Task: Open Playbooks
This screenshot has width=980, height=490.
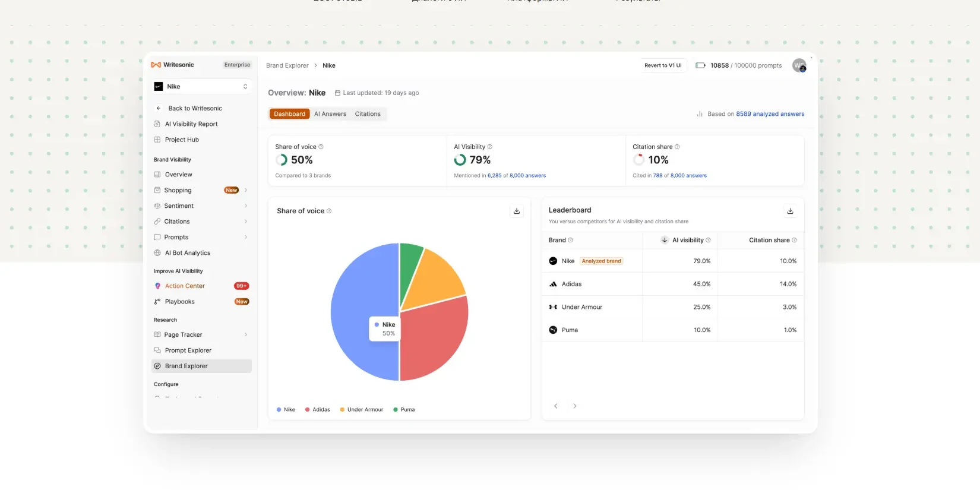Action: pyautogui.click(x=180, y=302)
